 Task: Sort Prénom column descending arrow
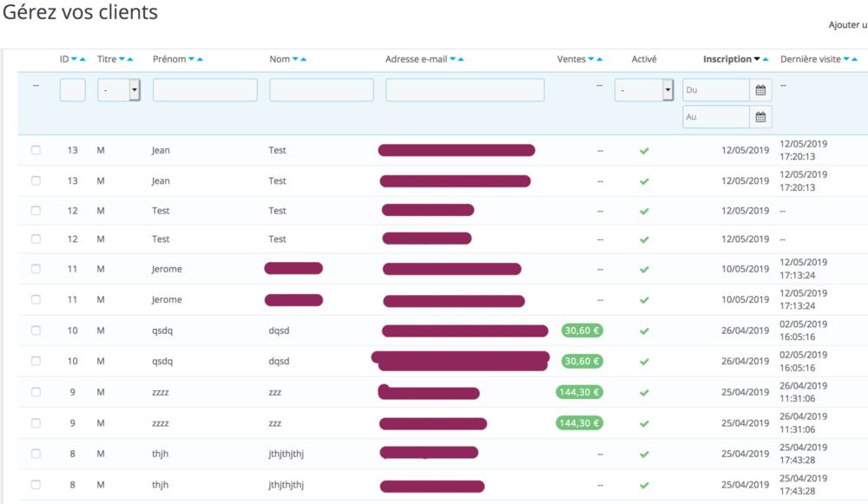click(192, 59)
